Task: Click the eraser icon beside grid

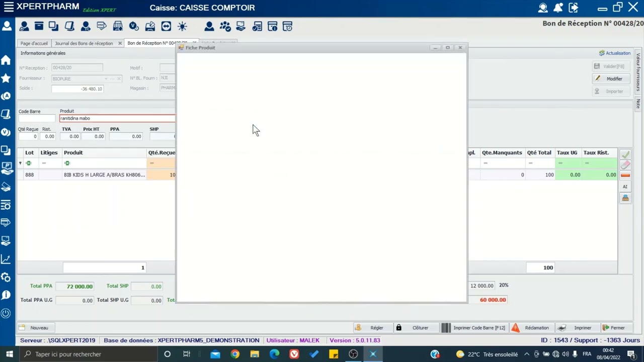Action: tap(625, 165)
